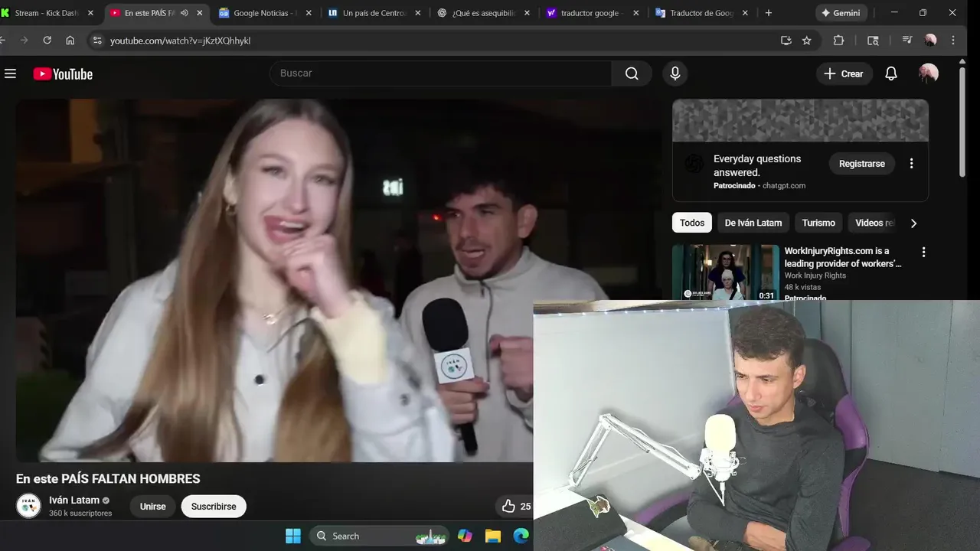980x551 pixels.
Task: Select the De Iván Latam filter chip
Action: tap(753, 223)
